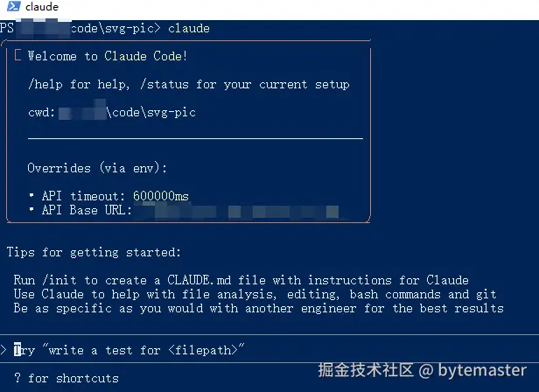The image size is (539, 392).
Task: Click the bullet before API Base URL
Action: pos(31,210)
